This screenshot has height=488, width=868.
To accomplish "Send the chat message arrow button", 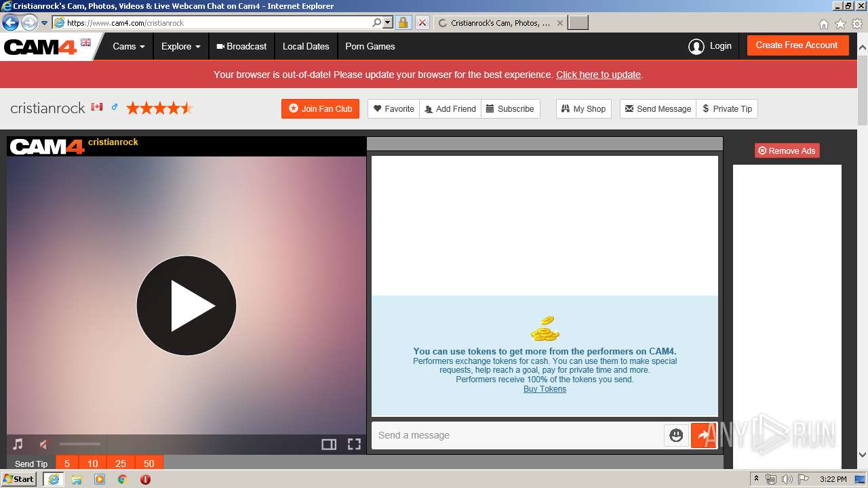I will pos(704,435).
